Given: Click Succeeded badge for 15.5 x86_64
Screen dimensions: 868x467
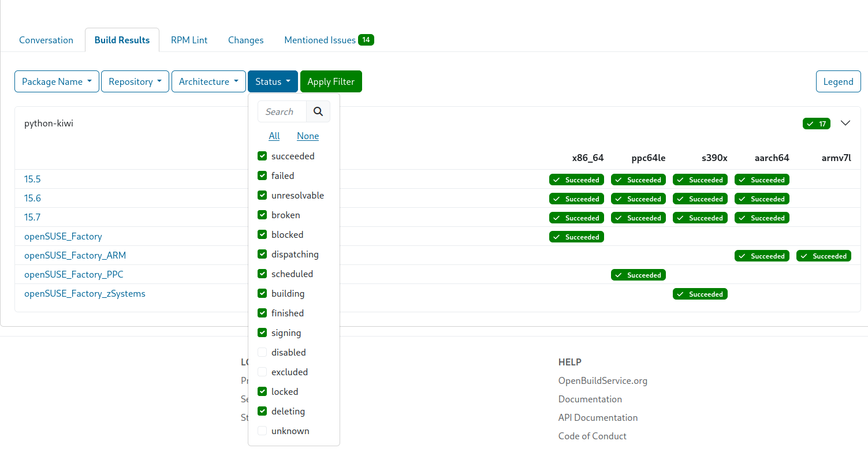Looking at the screenshot, I should [x=576, y=180].
